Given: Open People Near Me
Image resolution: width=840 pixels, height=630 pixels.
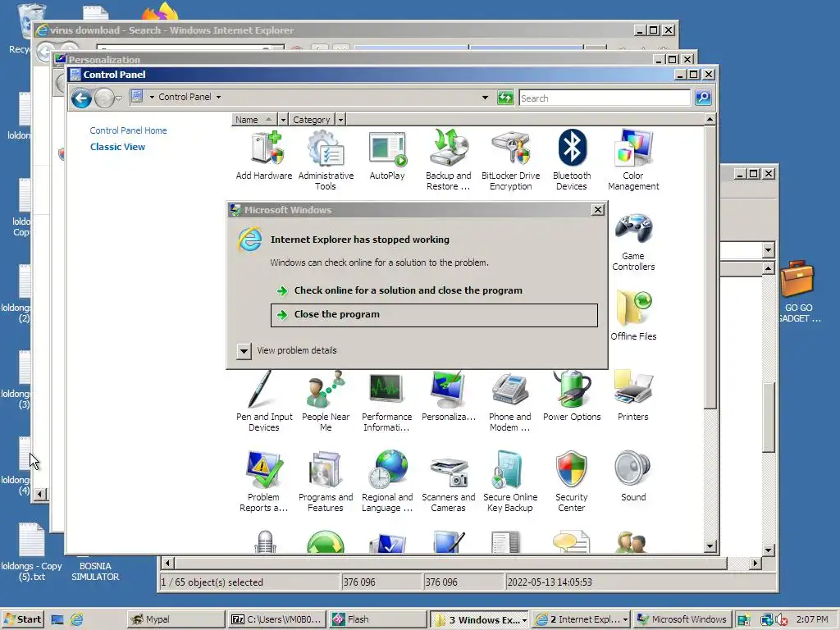Looking at the screenshot, I should tap(326, 400).
